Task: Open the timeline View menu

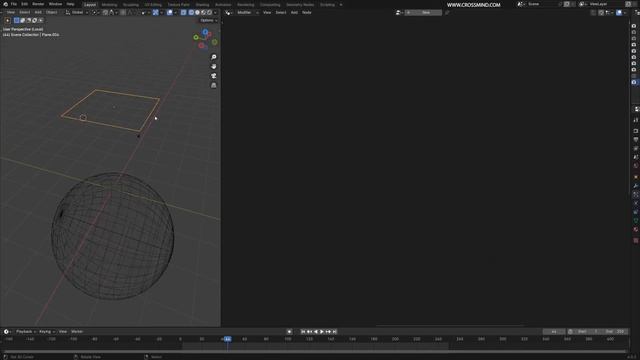Action: 62,332
